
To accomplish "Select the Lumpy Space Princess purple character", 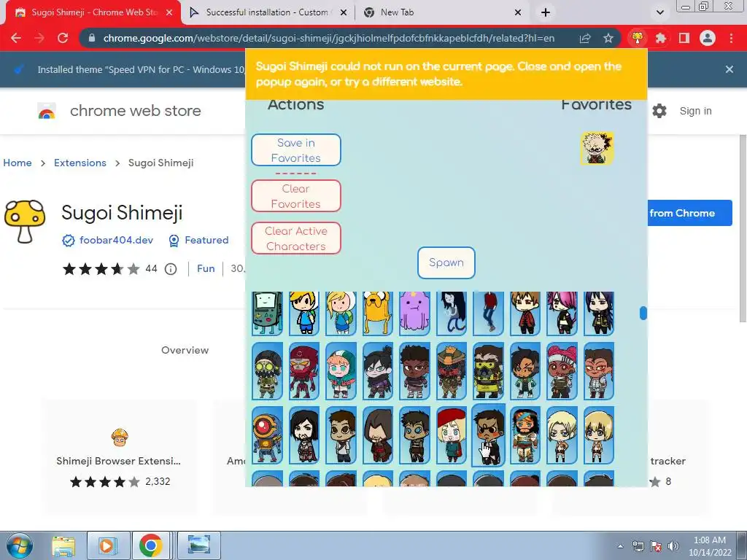I will (414, 314).
